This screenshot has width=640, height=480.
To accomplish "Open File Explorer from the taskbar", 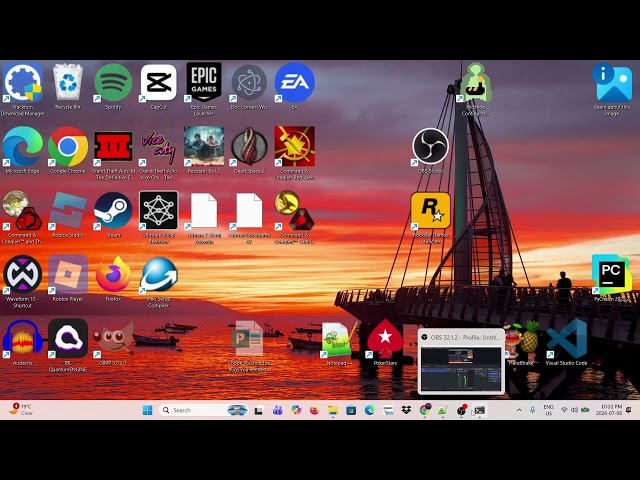I will 333,410.
